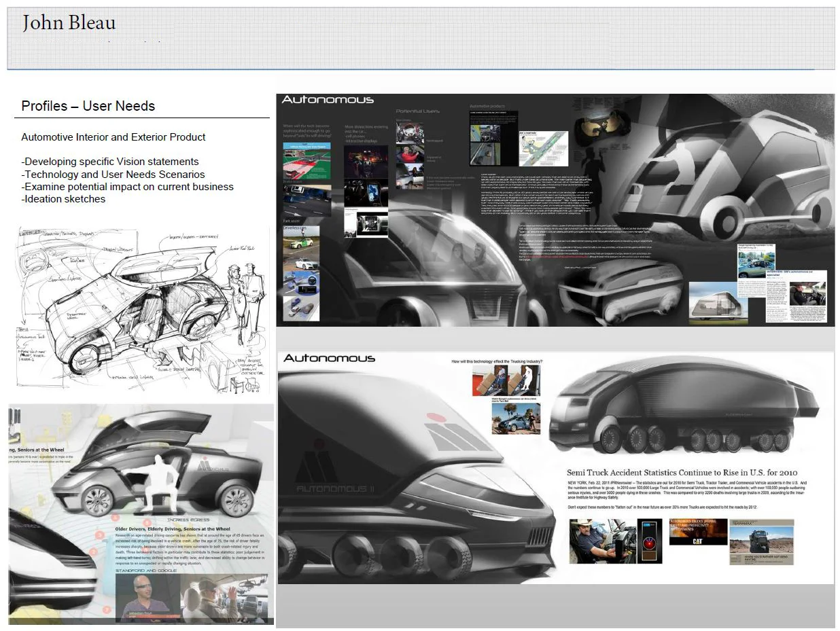Open the HAL 9000 red-eye image
Screen dimensions: 840x631
click(650, 540)
